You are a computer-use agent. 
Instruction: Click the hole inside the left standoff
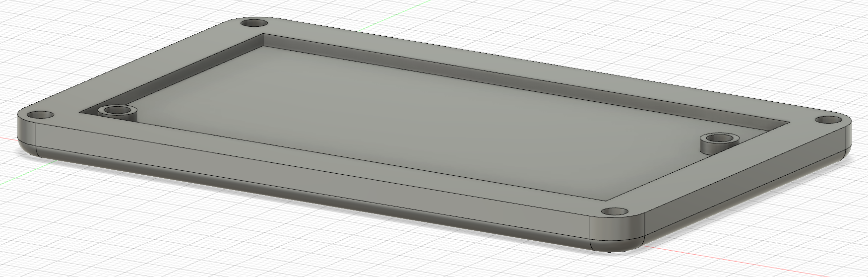click(117, 108)
